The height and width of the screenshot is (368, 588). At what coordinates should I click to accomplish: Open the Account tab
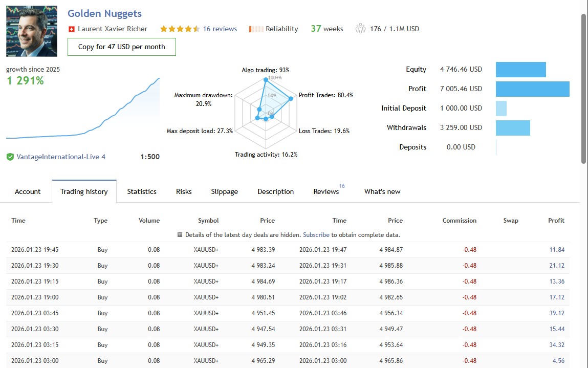coord(28,192)
